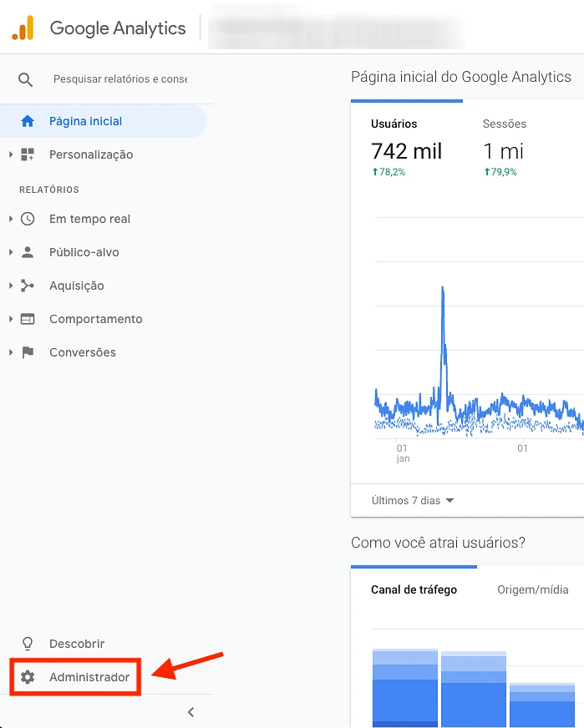Open Página inicial in the sidebar
Viewport: 584px width, 728px height.
[103, 121]
